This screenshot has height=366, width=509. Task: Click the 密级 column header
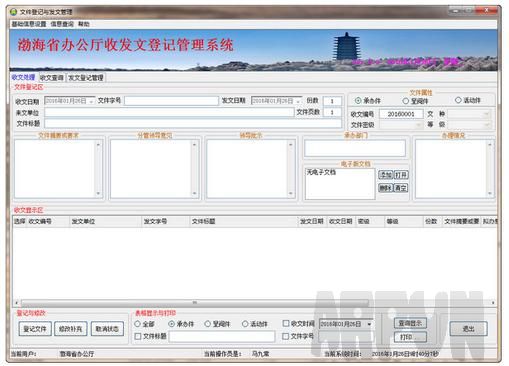tap(370, 221)
